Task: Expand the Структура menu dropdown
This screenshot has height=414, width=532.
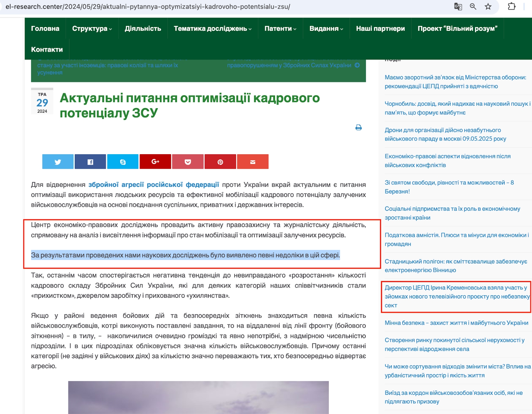Action: (x=92, y=29)
